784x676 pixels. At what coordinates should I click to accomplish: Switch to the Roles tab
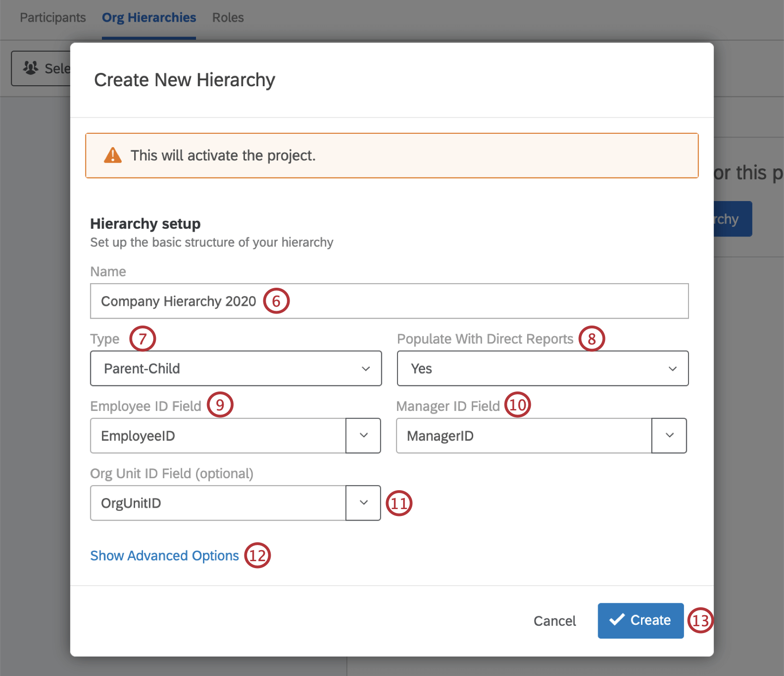[x=228, y=18]
